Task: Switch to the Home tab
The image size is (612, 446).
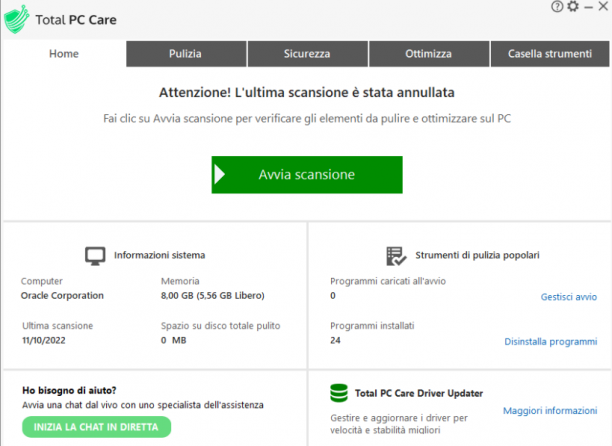Action: (64, 54)
